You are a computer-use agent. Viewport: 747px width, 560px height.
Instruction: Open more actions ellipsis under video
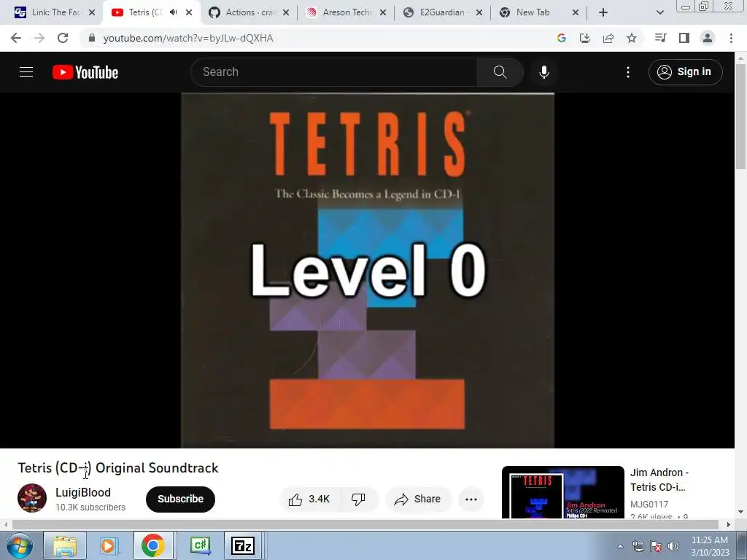coord(471,499)
